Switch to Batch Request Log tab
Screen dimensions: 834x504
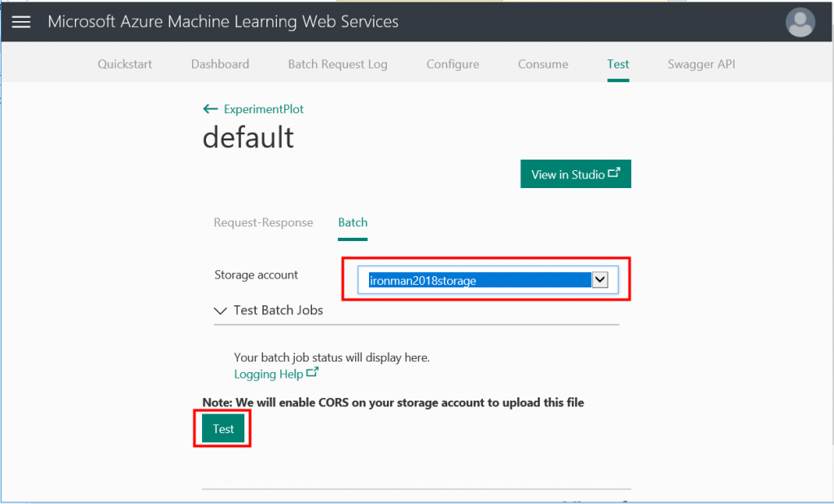pyautogui.click(x=338, y=64)
